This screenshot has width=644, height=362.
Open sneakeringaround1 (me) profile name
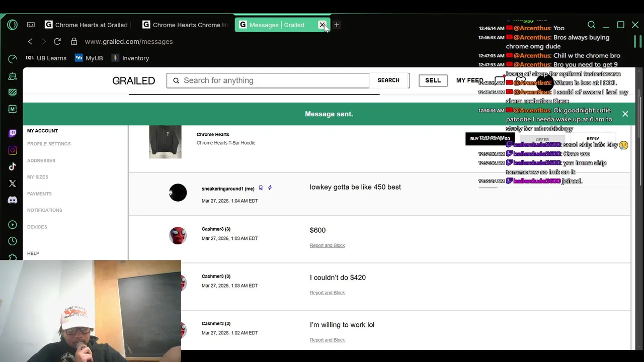[228, 189]
